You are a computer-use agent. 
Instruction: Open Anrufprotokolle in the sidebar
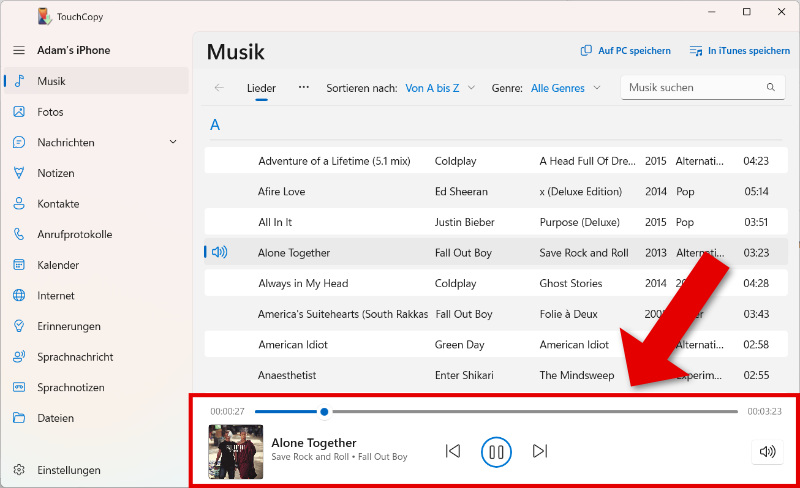[x=74, y=235]
